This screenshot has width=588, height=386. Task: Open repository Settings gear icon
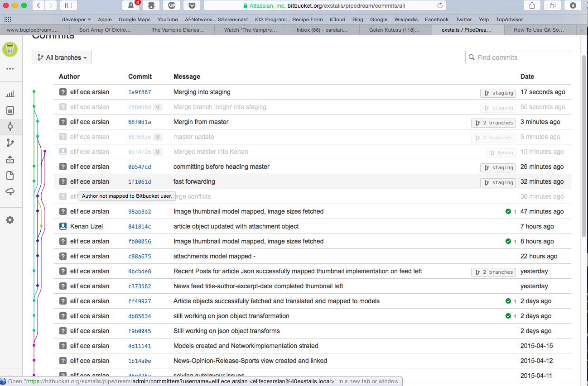pos(10,220)
